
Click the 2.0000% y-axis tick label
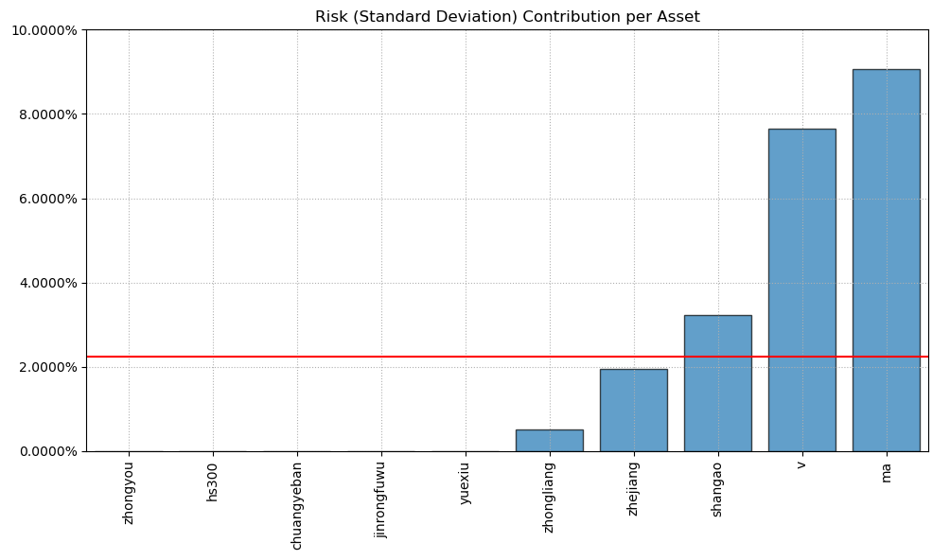pyautogui.click(x=46, y=367)
